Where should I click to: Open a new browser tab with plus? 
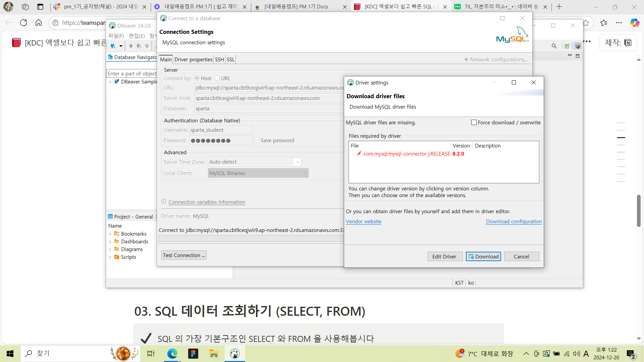(559, 7)
